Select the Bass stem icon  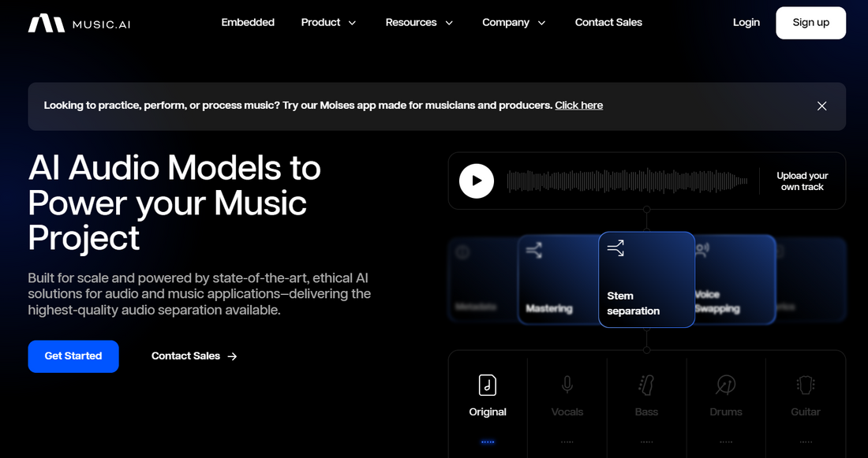pyautogui.click(x=646, y=385)
